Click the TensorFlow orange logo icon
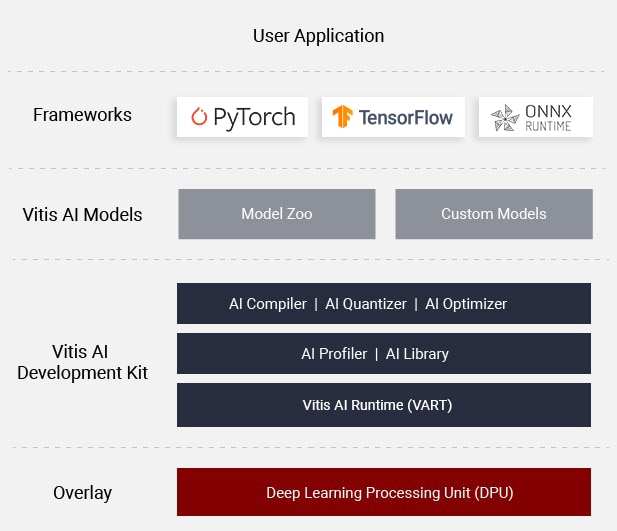Viewport: 617px width, 531px height. [x=344, y=117]
